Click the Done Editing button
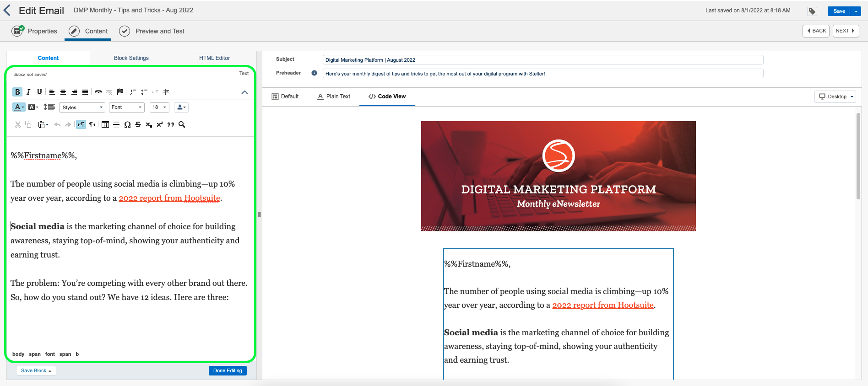The width and height of the screenshot is (868, 386). 228,370
